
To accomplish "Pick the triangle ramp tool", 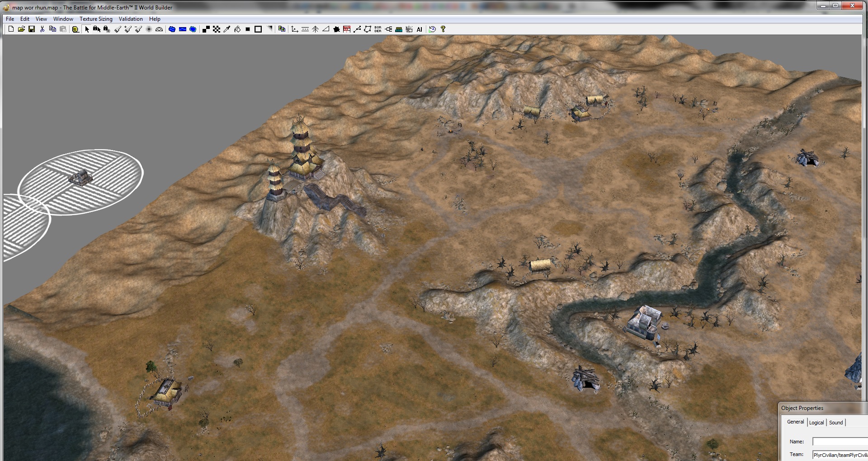I will [x=326, y=29].
